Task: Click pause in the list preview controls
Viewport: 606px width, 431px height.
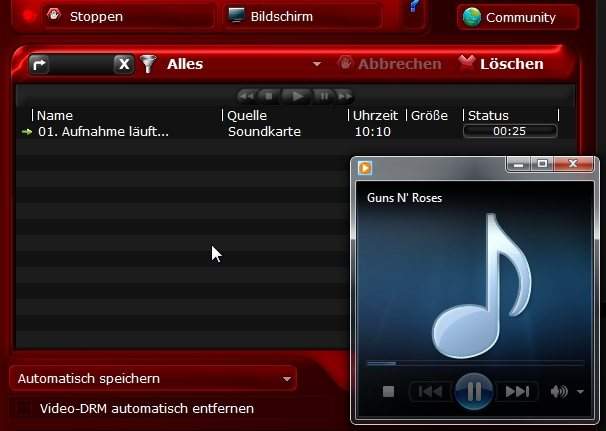Action: coord(324,96)
